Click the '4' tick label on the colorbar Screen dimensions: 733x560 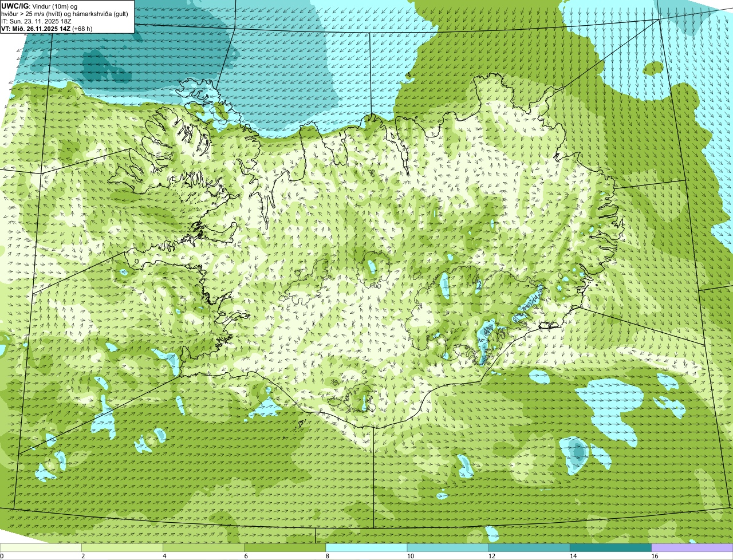[x=164, y=556]
